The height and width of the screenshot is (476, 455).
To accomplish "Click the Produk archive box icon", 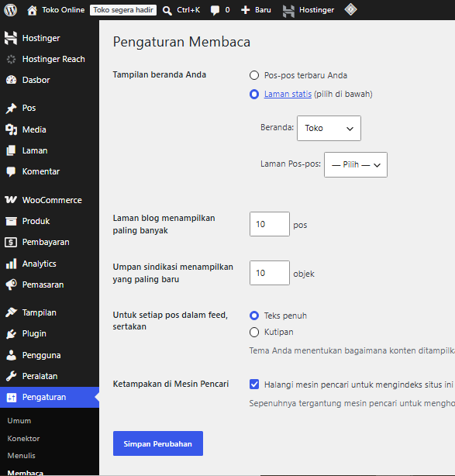I will [11, 221].
